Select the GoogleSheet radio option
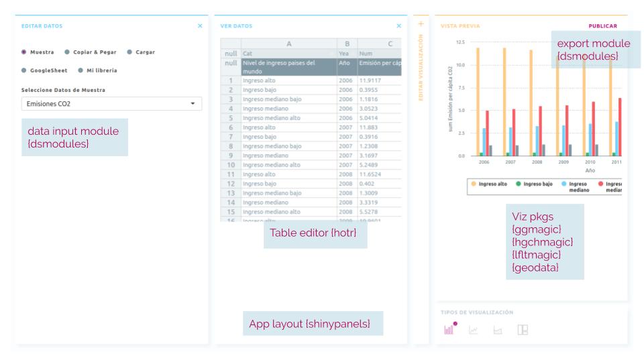 pyautogui.click(x=24, y=70)
